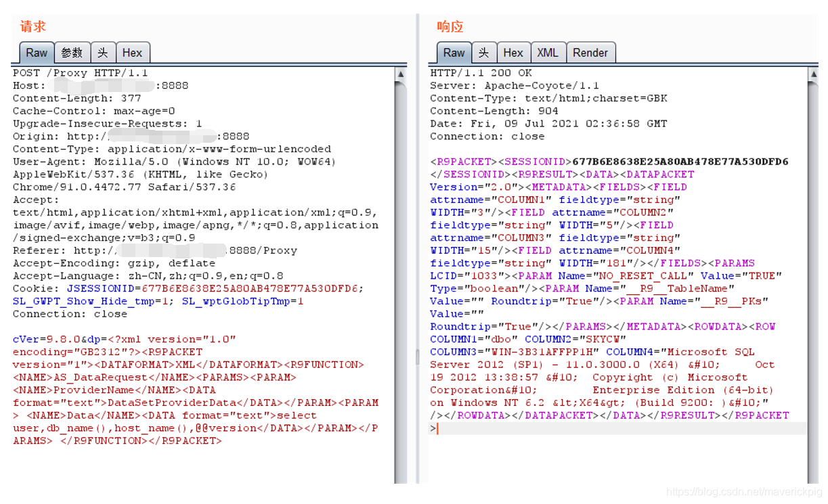Click the 'Accept-Encoding: gzip, deflate' line
828x504 pixels.
(114, 263)
